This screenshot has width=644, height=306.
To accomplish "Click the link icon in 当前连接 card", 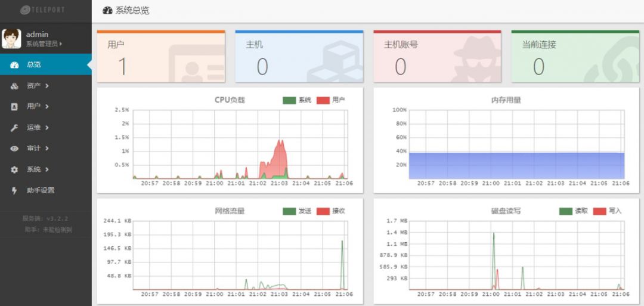I will click(612, 60).
